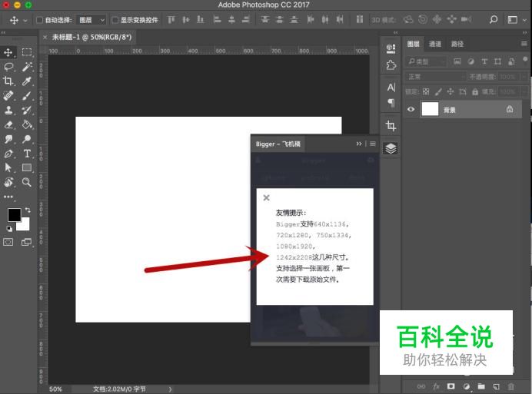532x394 pixels.
Task: Select the Move tool
Action: [x=8, y=52]
